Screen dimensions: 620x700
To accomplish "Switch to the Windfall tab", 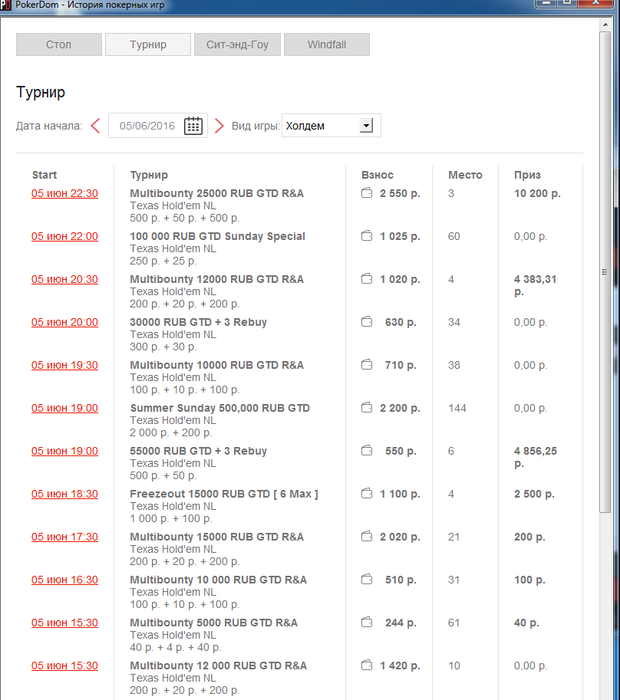I will pyautogui.click(x=327, y=45).
